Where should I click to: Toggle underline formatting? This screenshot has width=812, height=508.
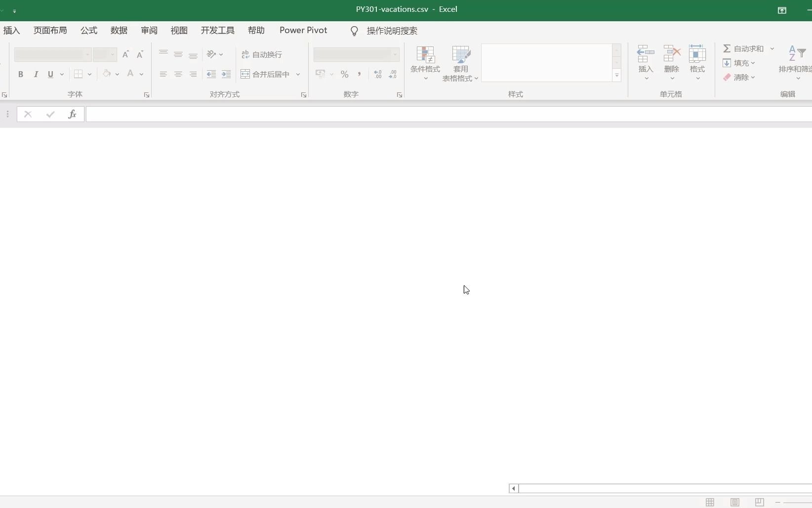(x=50, y=74)
